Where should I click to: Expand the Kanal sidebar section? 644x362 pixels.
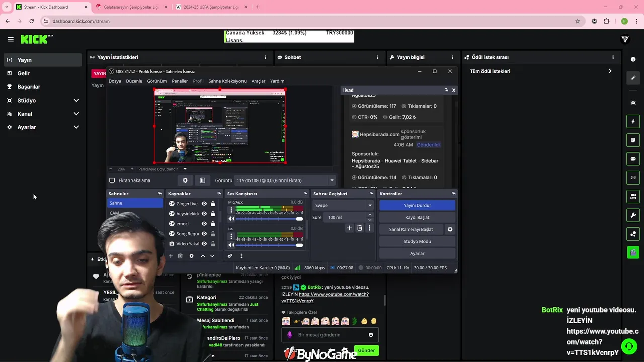[76, 114]
